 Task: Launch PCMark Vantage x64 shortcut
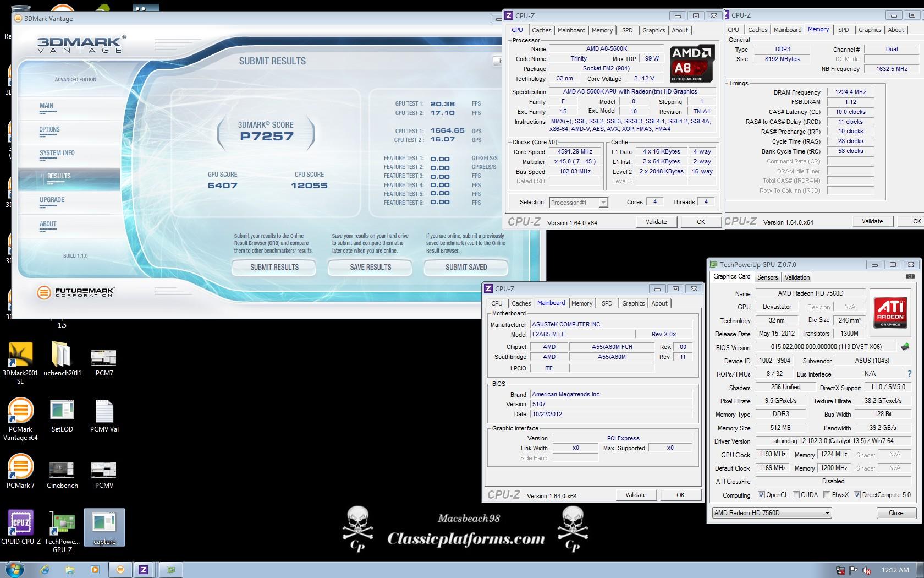point(20,419)
